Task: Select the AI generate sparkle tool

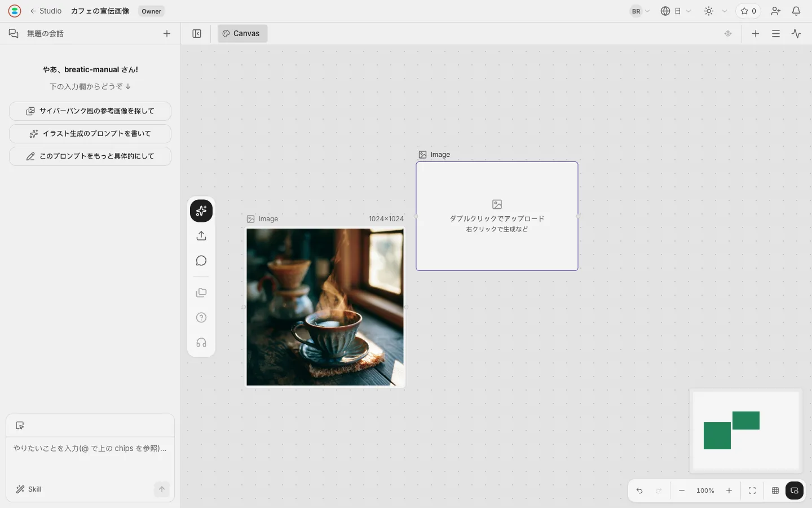Action: [x=201, y=211]
